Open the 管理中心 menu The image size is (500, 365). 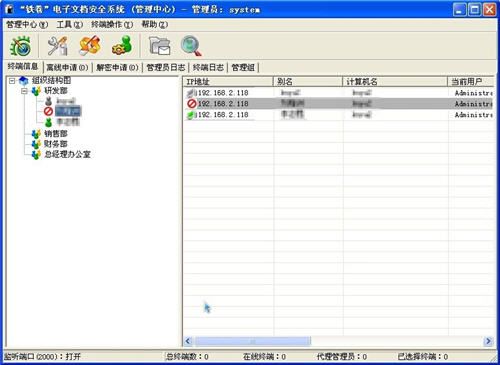tap(27, 24)
